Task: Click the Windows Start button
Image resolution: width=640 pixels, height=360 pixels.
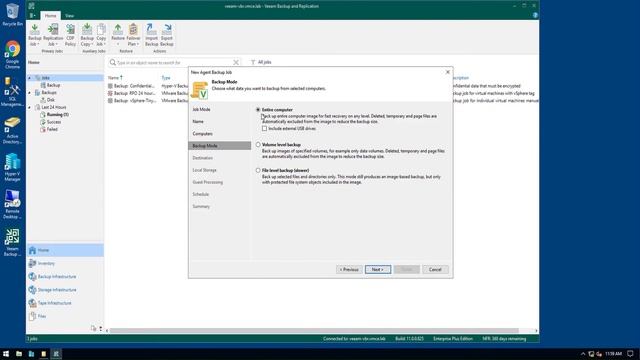Action: click(x=6, y=354)
